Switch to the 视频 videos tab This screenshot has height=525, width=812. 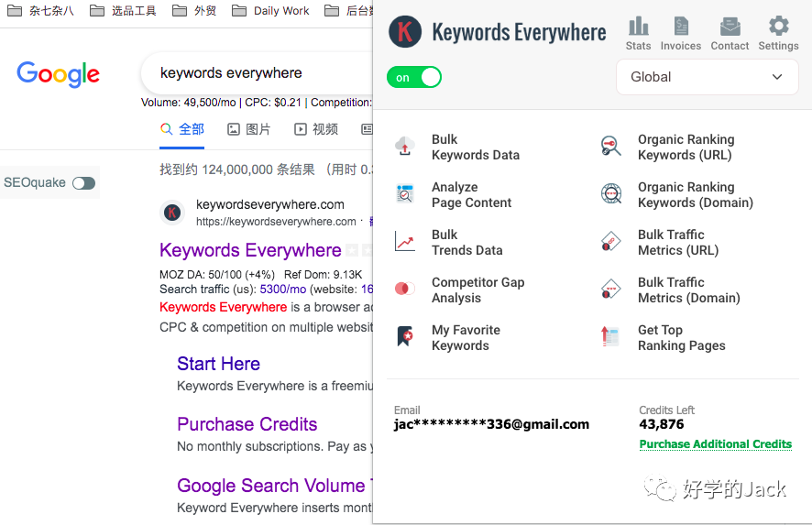pos(316,129)
